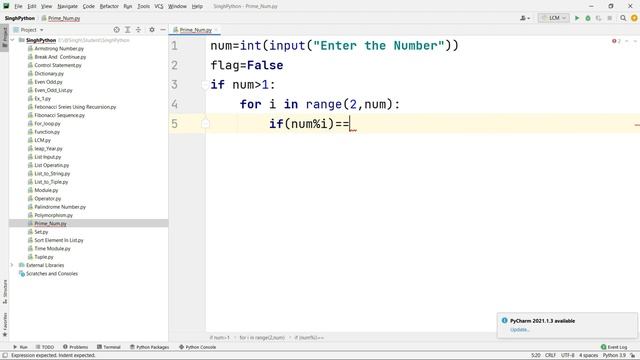Click the PyCharm application logo icon
The height and width of the screenshot is (360, 640).
coord(6,6)
